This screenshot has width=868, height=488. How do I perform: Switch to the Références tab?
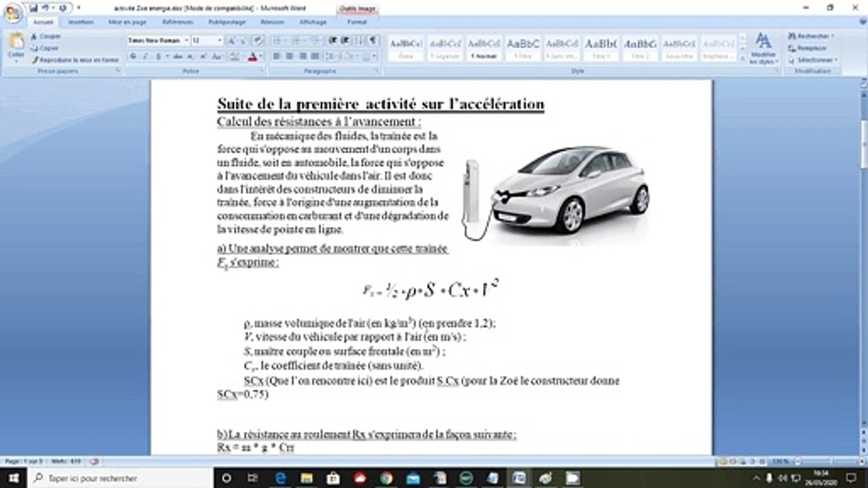178,22
